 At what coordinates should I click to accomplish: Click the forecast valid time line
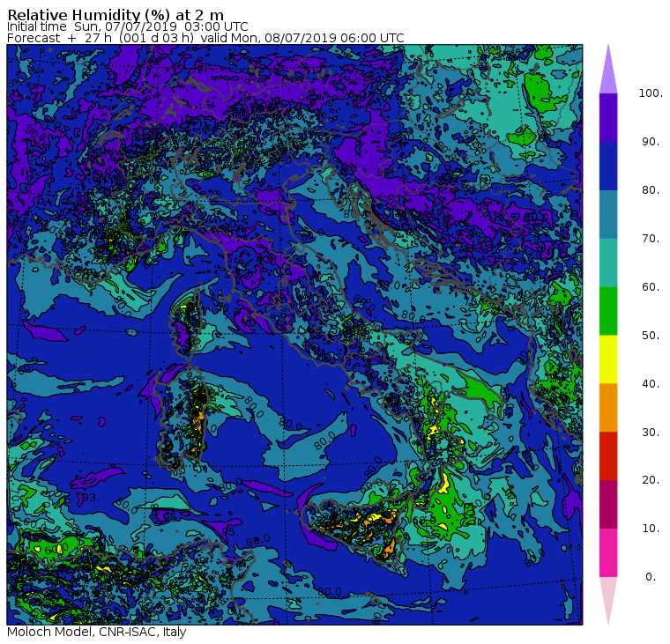[x=205, y=38]
